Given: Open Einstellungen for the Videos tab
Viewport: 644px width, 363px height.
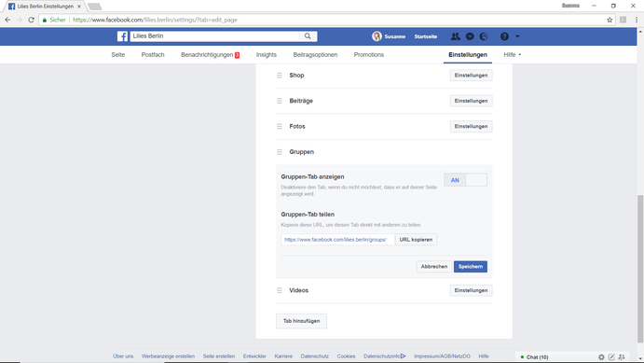Looking at the screenshot, I should pos(471,290).
